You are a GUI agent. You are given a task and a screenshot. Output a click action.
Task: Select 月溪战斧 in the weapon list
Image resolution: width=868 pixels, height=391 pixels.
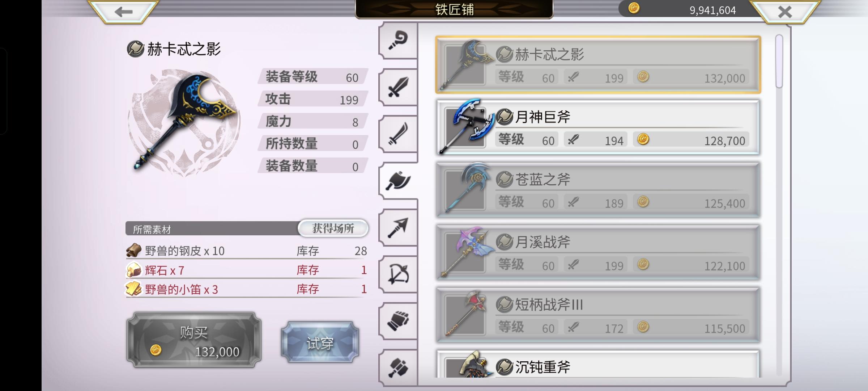pos(597,253)
